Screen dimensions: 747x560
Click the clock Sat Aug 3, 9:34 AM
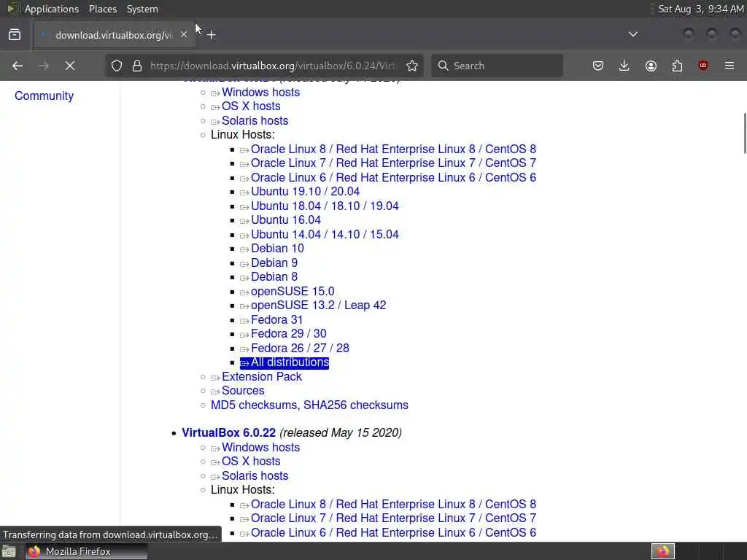(x=701, y=9)
